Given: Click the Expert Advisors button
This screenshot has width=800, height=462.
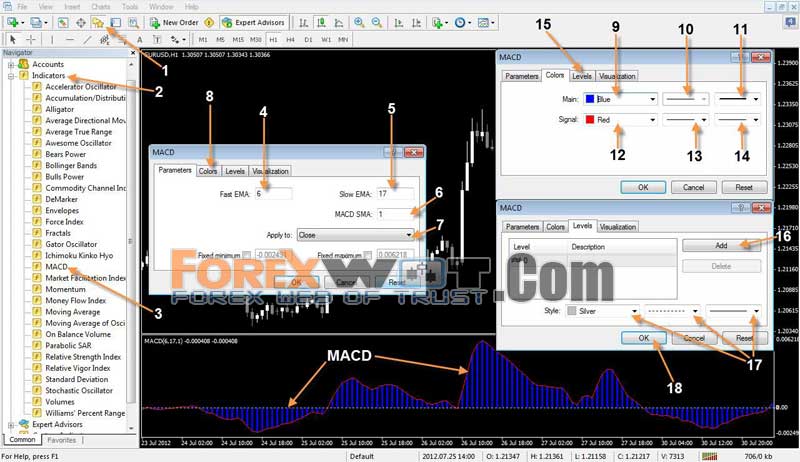Looking at the screenshot, I should click(254, 22).
